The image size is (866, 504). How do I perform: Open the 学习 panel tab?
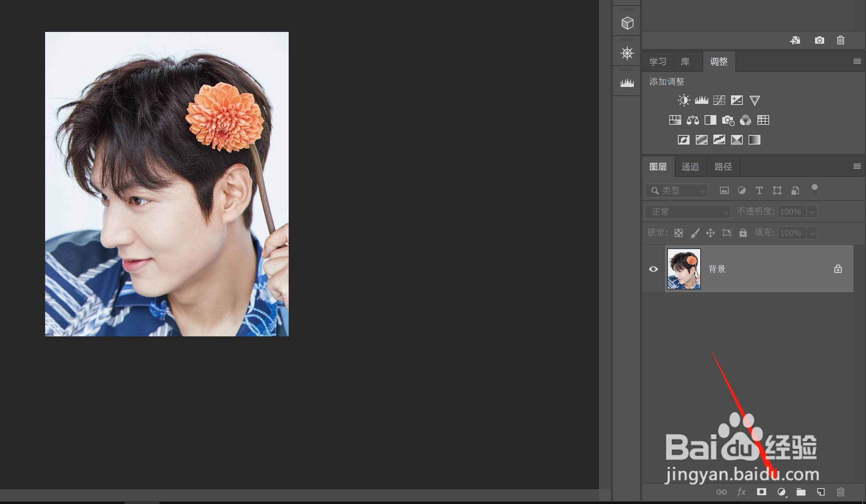coord(657,62)
